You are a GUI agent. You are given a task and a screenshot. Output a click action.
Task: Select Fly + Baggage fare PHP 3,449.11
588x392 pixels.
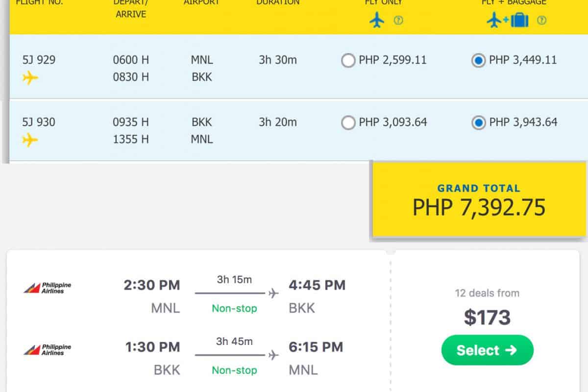[478, 61]
